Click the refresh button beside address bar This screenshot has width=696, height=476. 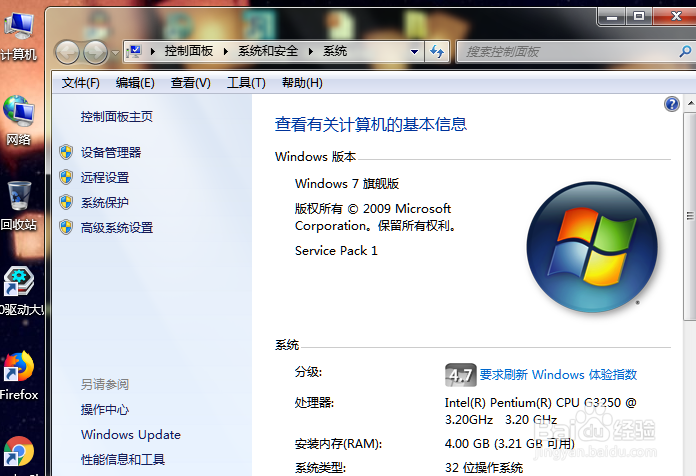pyautogui.click(x=437, y=52)
